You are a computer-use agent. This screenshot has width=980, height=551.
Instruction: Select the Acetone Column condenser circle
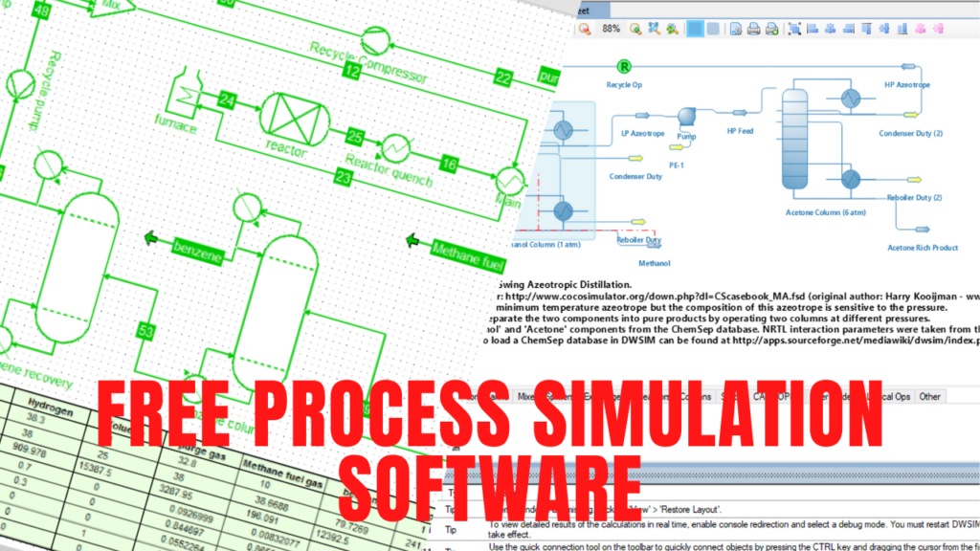coord(850,99)
